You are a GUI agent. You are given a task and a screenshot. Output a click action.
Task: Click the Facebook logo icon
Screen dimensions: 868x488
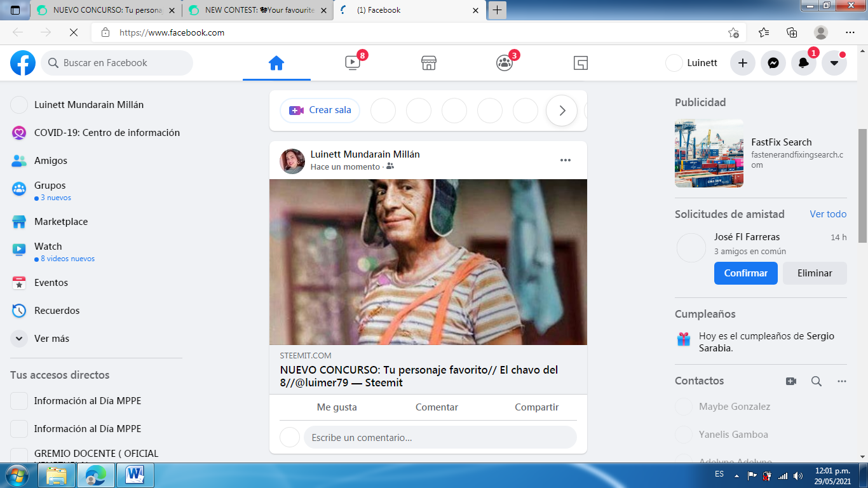pos(23,63)
